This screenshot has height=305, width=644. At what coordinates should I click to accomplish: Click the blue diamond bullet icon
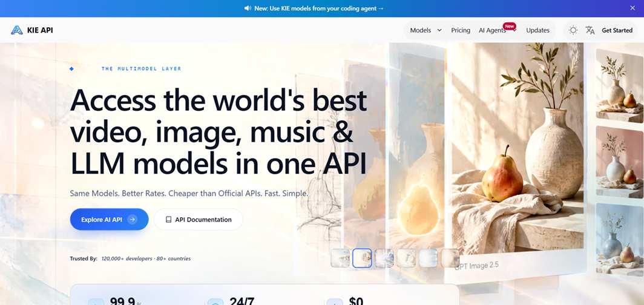[x=71, y=68]
